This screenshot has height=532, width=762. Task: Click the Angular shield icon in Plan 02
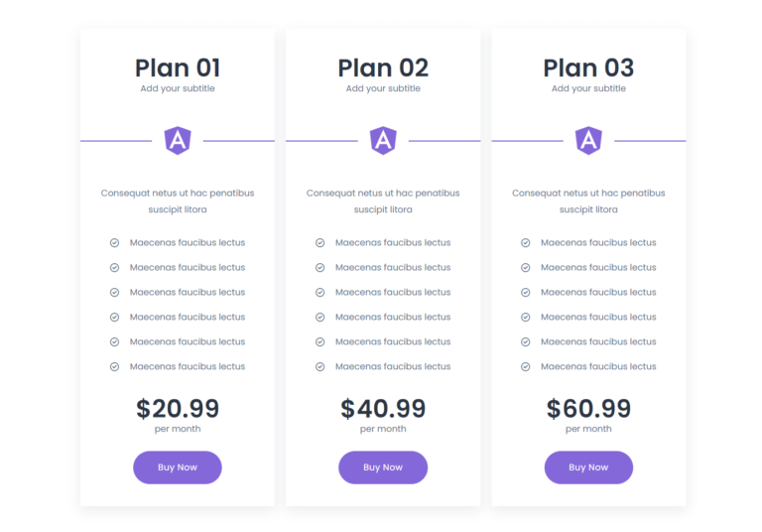point(383,141)
